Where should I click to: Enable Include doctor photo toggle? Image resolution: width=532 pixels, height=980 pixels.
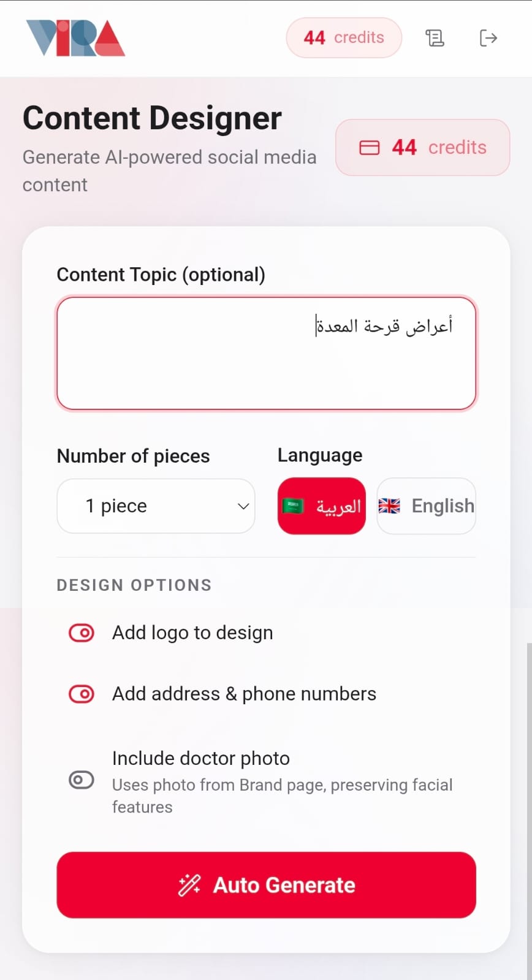coord(82,780)
